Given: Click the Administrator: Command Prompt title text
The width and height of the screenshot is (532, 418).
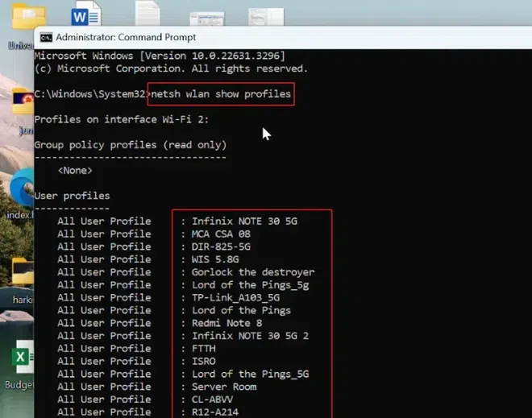Looking at the screenshot, I should 126,37.
